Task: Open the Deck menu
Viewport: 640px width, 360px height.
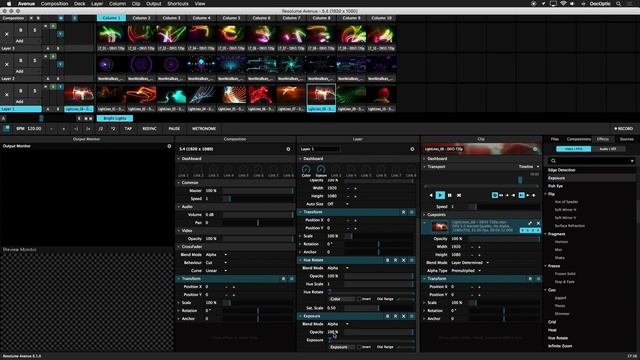Action: pyautogui.click(x=80, y=4)
